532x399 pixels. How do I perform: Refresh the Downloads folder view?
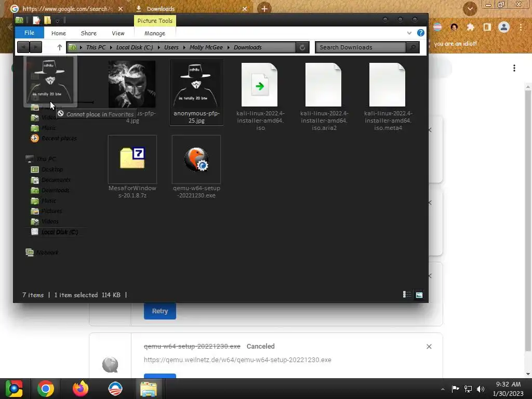pos(302,47)
